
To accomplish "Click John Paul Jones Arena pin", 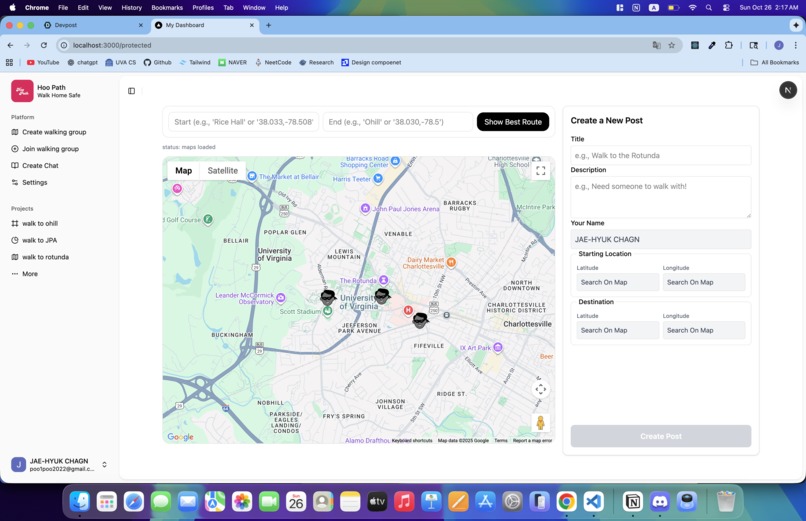I will [365, 208].
